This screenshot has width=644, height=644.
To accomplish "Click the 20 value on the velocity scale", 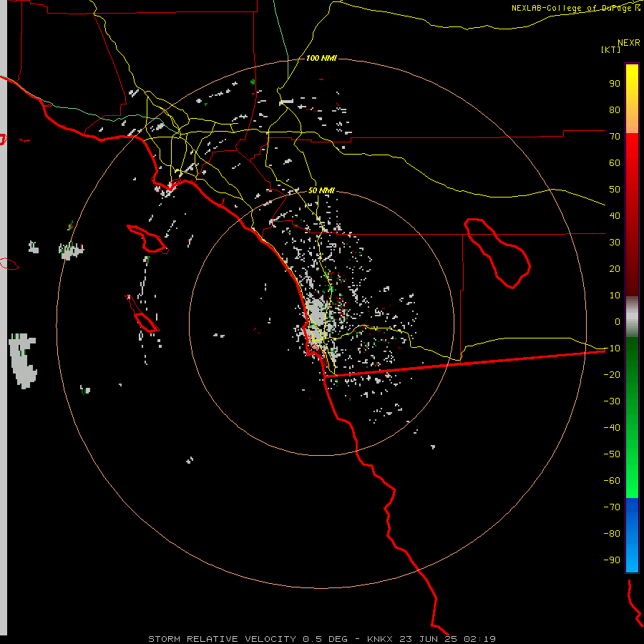I will tap(615, 269).
